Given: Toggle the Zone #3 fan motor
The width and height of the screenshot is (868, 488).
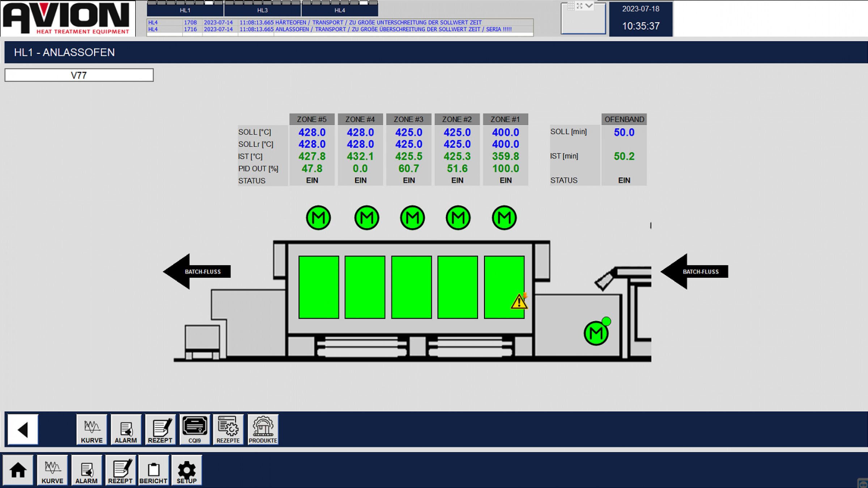Looking at the screenshot, I should [x=412, y=218].
